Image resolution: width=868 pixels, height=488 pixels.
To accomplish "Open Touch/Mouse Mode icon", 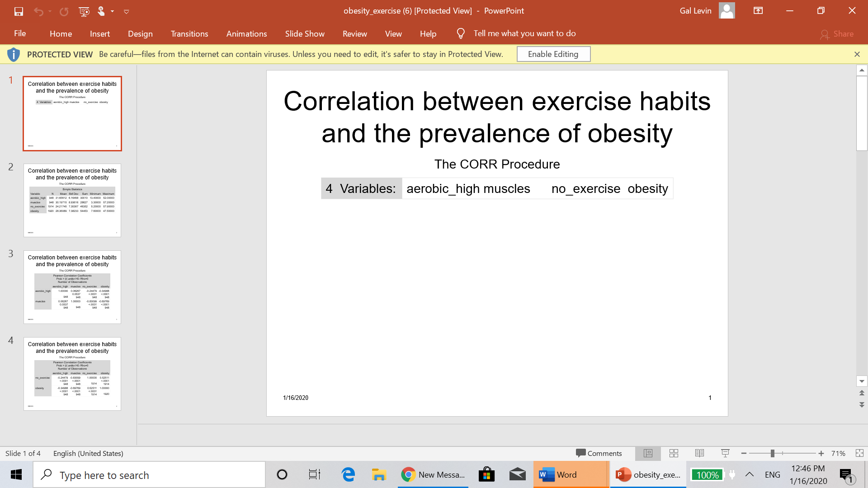I will [102, 12].
